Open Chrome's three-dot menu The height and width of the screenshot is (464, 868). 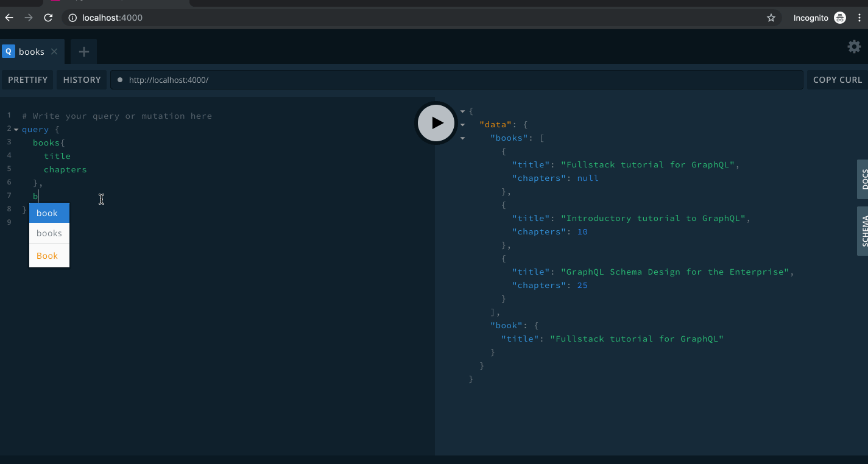tap(859, 18)
